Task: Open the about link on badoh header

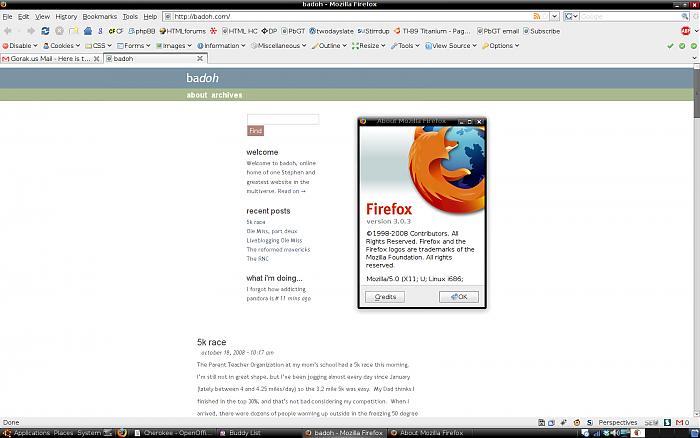Action: 197,95
